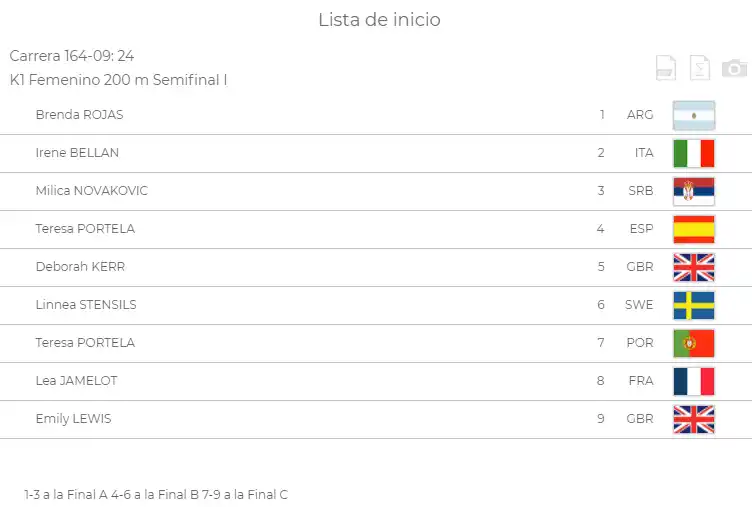This screenshot has height=507, width=752.
Task: Click the camera photo icon
Action: (735, 68)
